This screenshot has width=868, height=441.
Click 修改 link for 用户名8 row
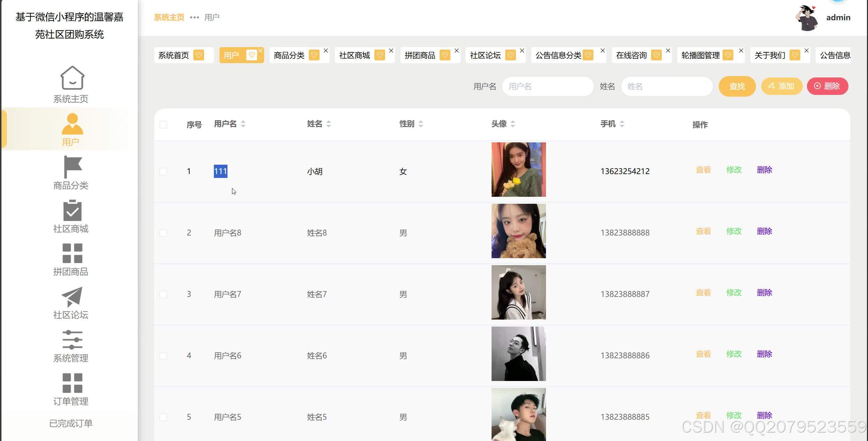pos(734,231)
